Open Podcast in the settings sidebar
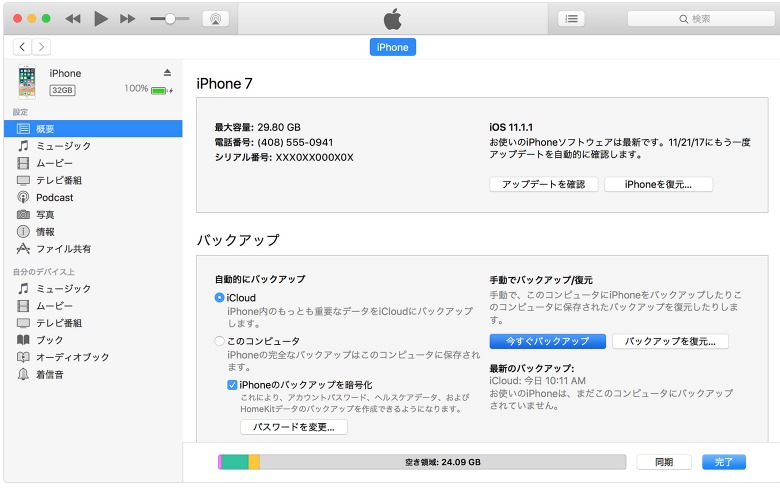The width and height of the screenshot is (780, 488). [x=55, y=197]
